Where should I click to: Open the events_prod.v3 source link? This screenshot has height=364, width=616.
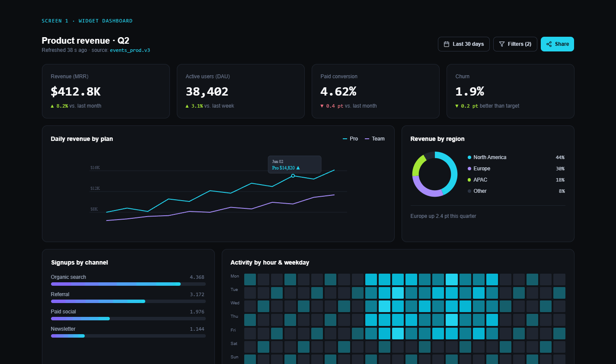(x=130, y=50)
